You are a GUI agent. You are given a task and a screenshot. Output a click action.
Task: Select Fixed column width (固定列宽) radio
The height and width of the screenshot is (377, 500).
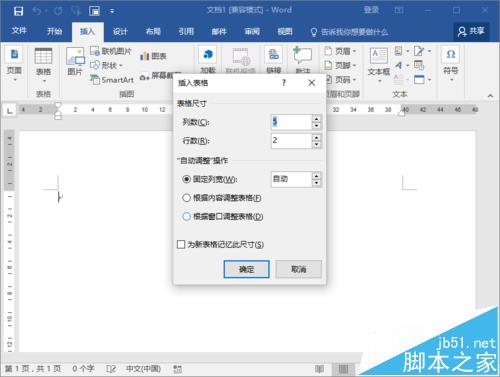(x=186, y=179)
